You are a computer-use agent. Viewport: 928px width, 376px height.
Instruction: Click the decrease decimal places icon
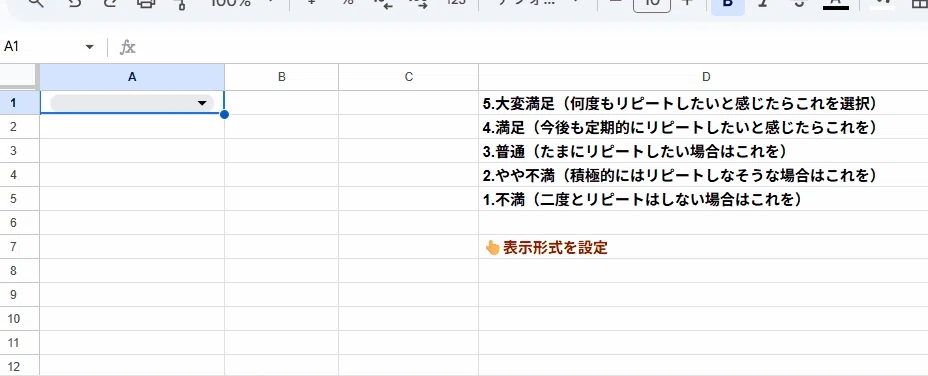pos(384,4)
